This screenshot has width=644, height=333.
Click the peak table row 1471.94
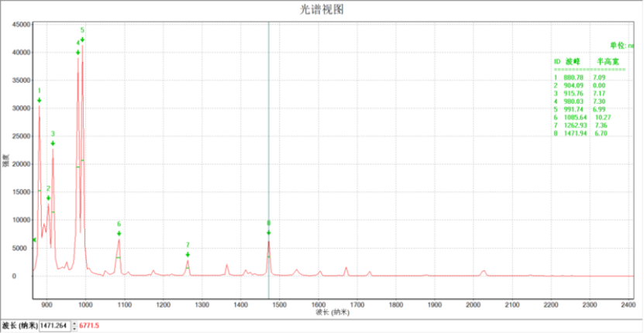coord(580,133)
